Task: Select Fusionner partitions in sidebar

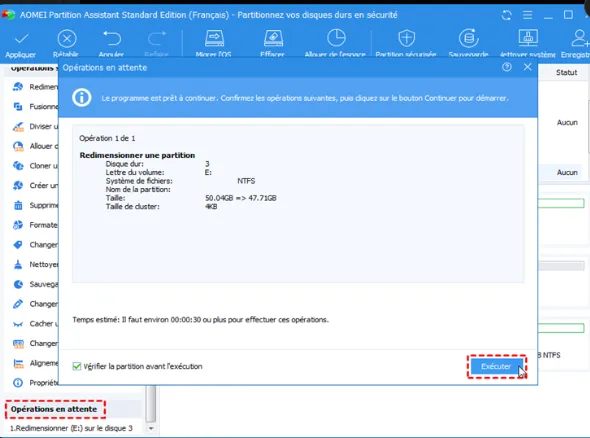Action: pos(35,106)
